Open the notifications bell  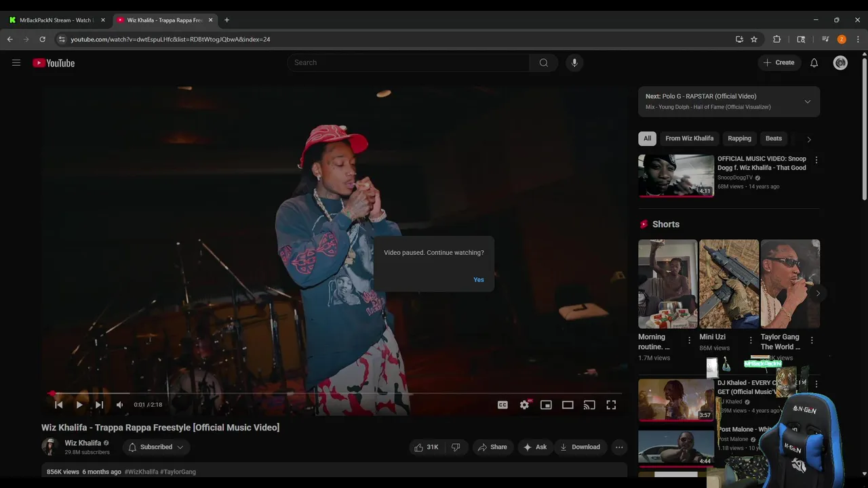click(x=814, y=63)
